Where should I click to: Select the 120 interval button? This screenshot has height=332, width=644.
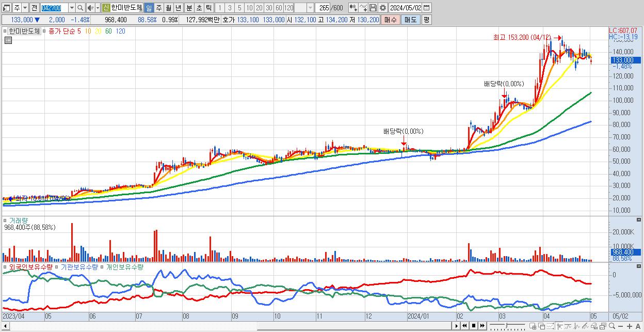pos(289,8)
